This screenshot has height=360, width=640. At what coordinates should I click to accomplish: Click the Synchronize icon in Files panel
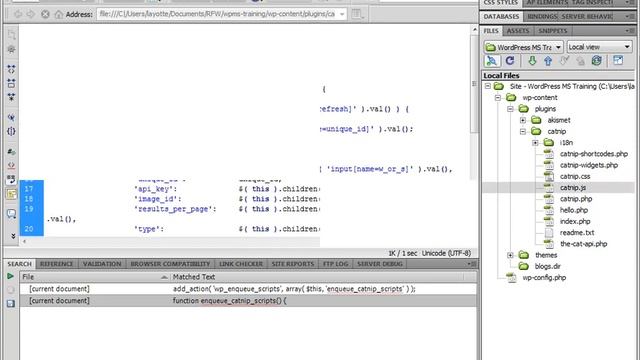point(597,61)
